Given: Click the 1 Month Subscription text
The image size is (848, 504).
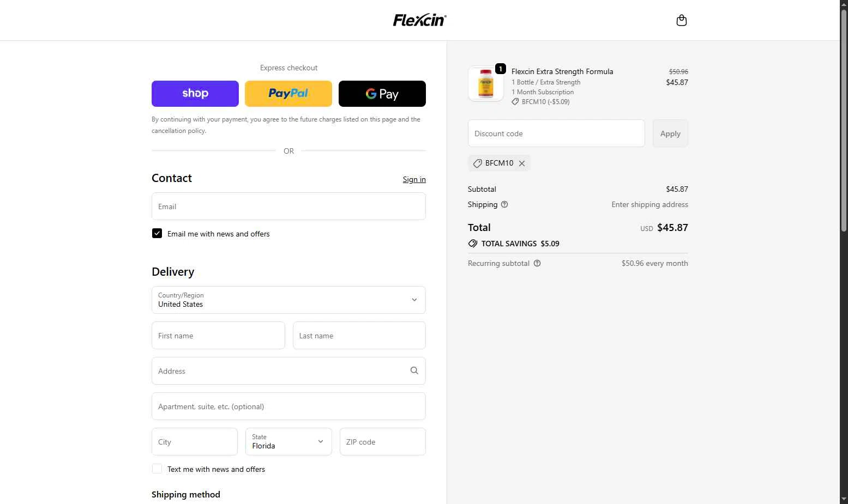Looking at the screenshot, I should [x=543, y=92].
